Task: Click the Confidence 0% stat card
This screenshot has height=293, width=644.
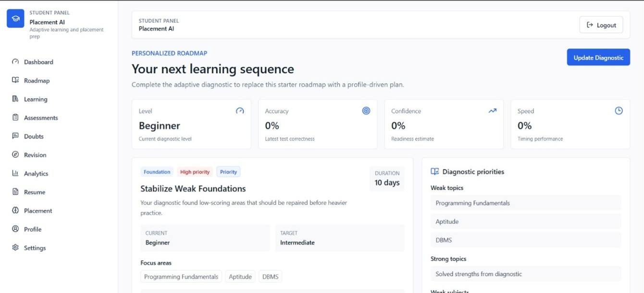Action: [x=444, y=124]
